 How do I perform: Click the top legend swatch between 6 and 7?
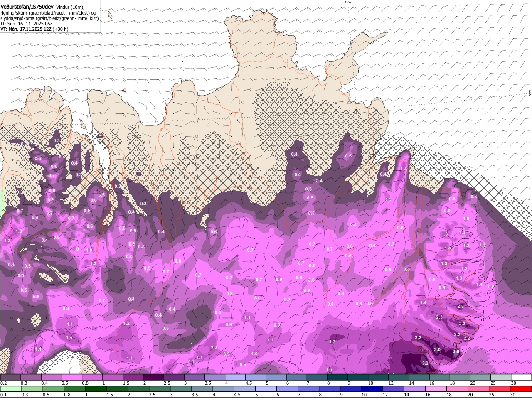click(x=296, y=377)
